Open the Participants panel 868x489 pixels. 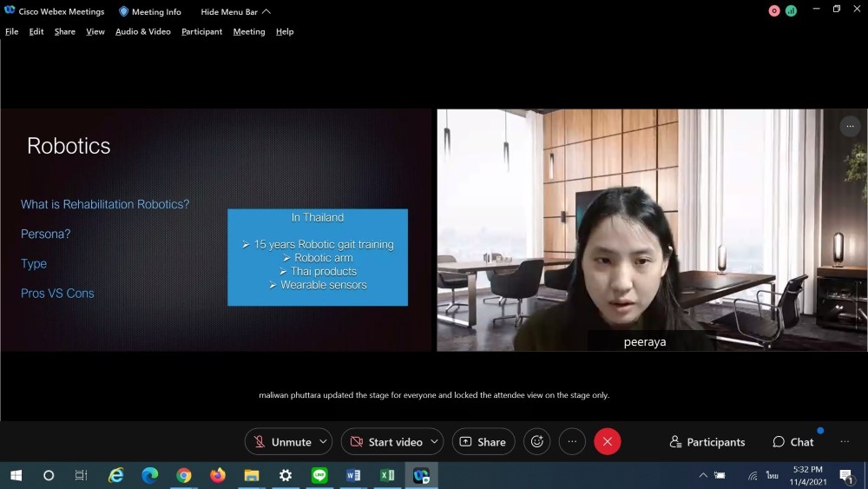click(x=707, y=442)
